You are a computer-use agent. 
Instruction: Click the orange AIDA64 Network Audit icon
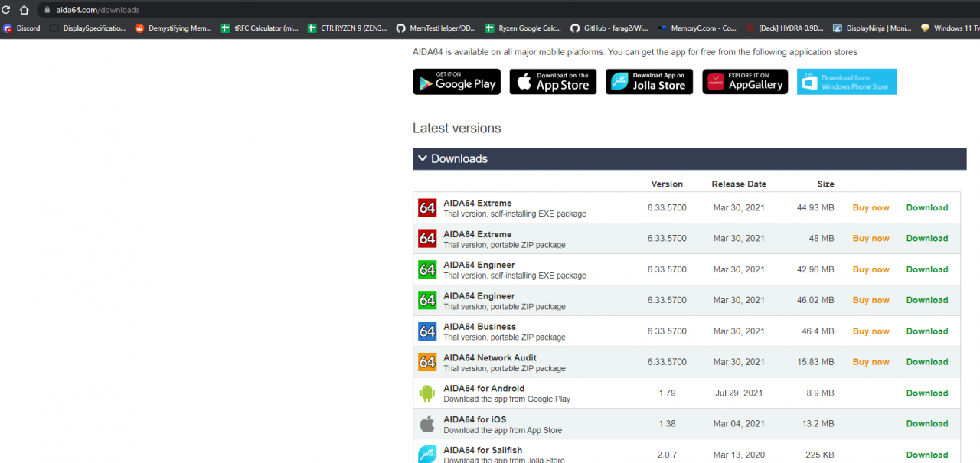pyautogui.click(x=427, y=361)
